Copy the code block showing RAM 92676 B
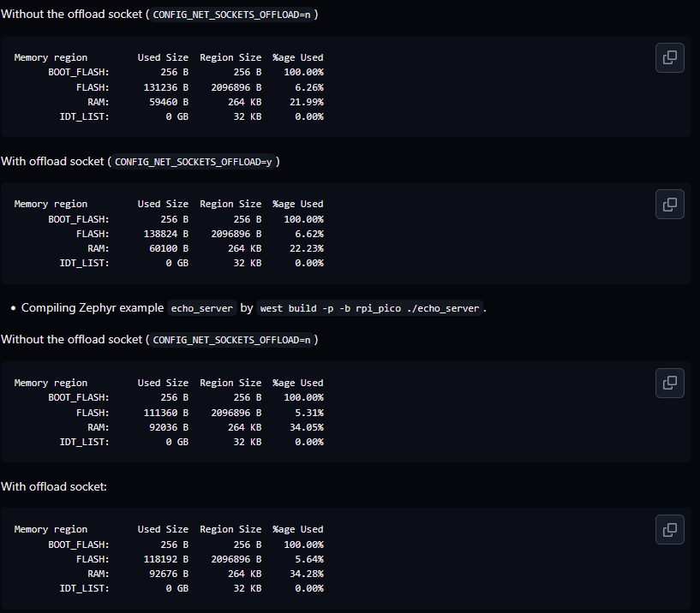 click(x=670, y=529)
